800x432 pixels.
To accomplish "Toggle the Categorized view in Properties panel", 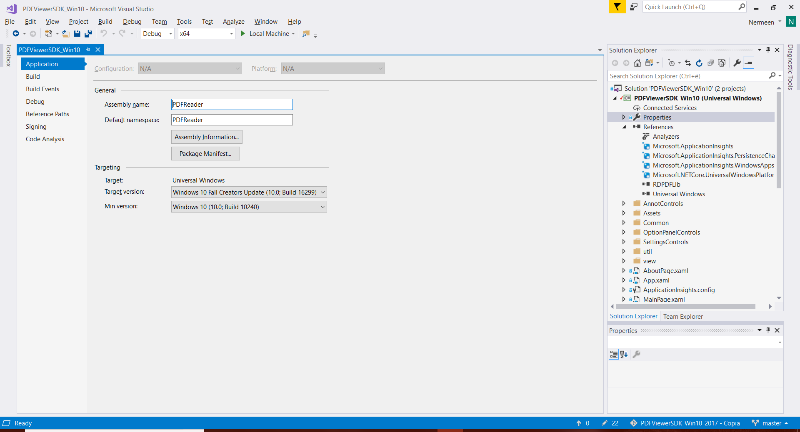I will 614,354.
